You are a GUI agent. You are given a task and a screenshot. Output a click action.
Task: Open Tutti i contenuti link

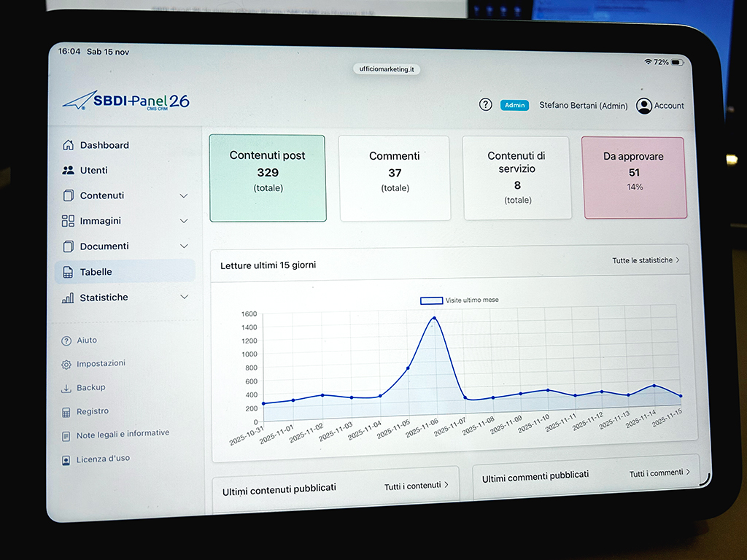coord(416,486)
